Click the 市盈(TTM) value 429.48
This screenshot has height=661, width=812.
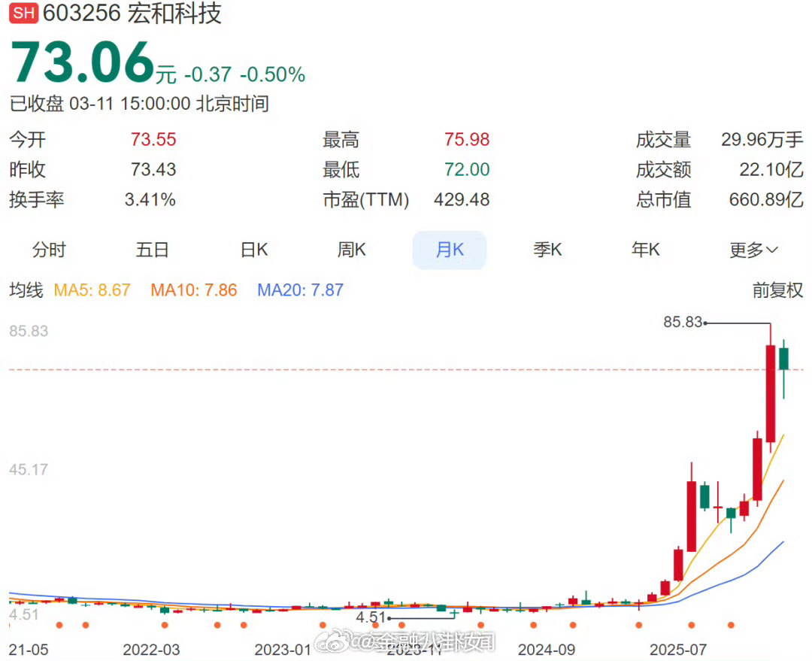pyautogui.click(x=462, y=199)
